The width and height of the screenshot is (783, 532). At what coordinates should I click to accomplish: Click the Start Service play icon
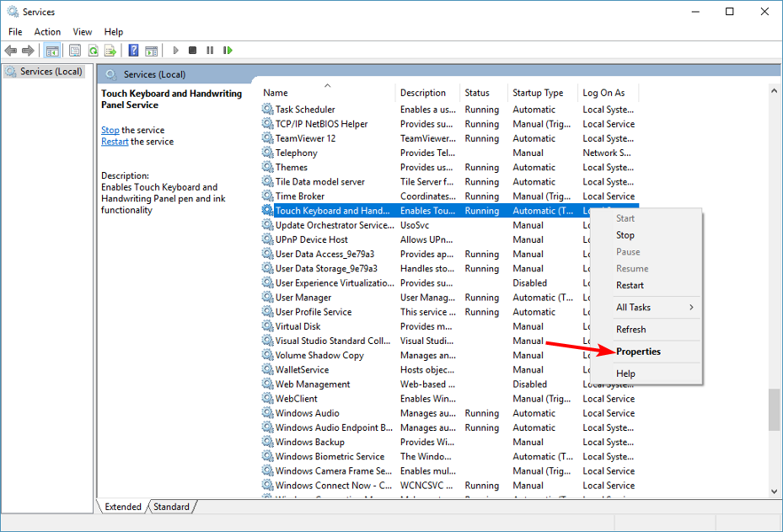pos(175,51)
